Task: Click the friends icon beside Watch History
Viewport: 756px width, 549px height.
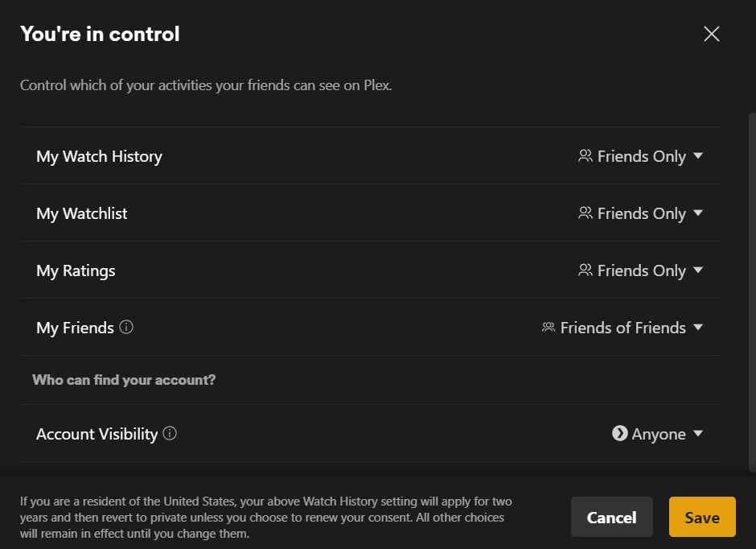Action: (x=585, y=156)
